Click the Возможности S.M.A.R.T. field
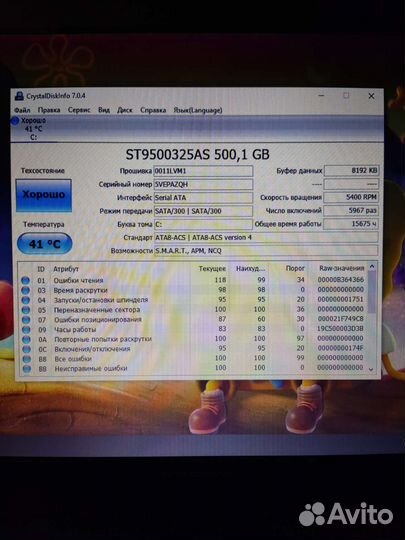This screenshot has width=405, height=540. pyautogui.click(x=266, y=251)
